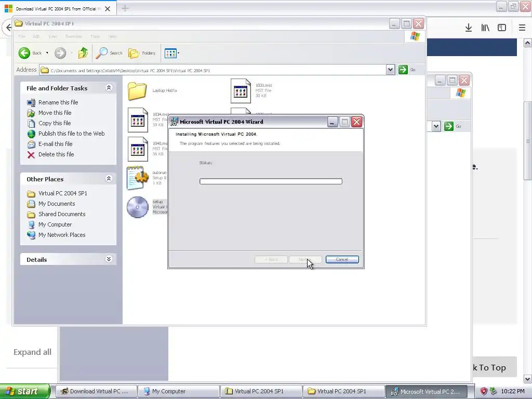The height and width of the screenshot is (399, 532).
Task: Open My Computer in Other Places
Action: [x=55, y=224]
